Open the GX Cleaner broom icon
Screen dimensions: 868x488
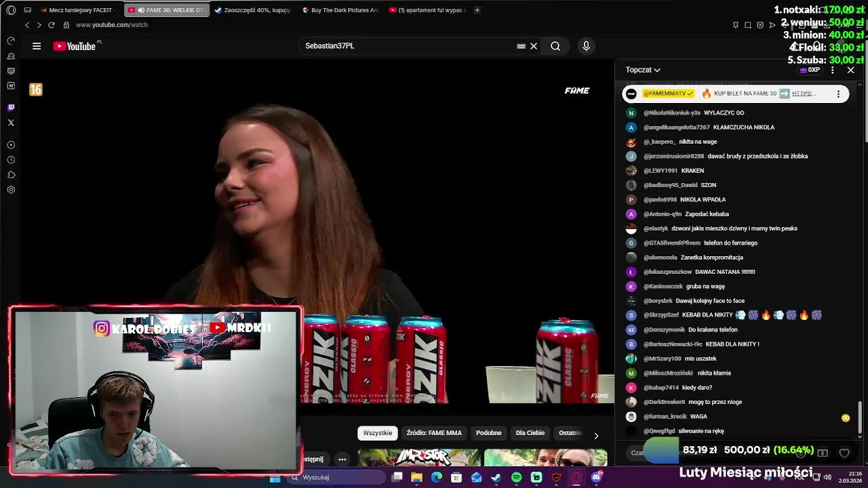pos(11,56)
